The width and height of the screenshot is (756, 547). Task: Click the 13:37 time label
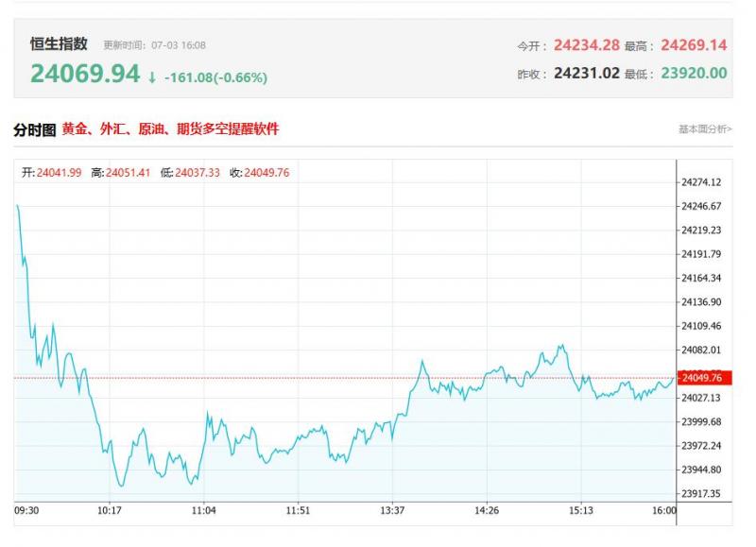(x=392, y=510)
